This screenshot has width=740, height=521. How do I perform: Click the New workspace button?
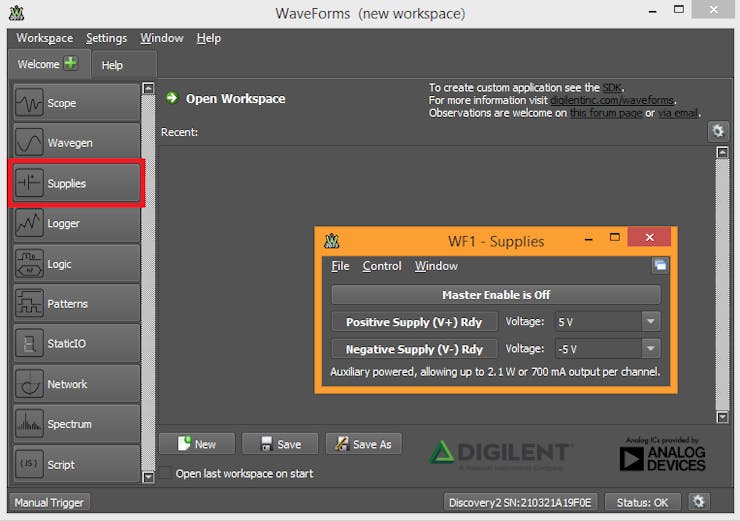point(197,444)
